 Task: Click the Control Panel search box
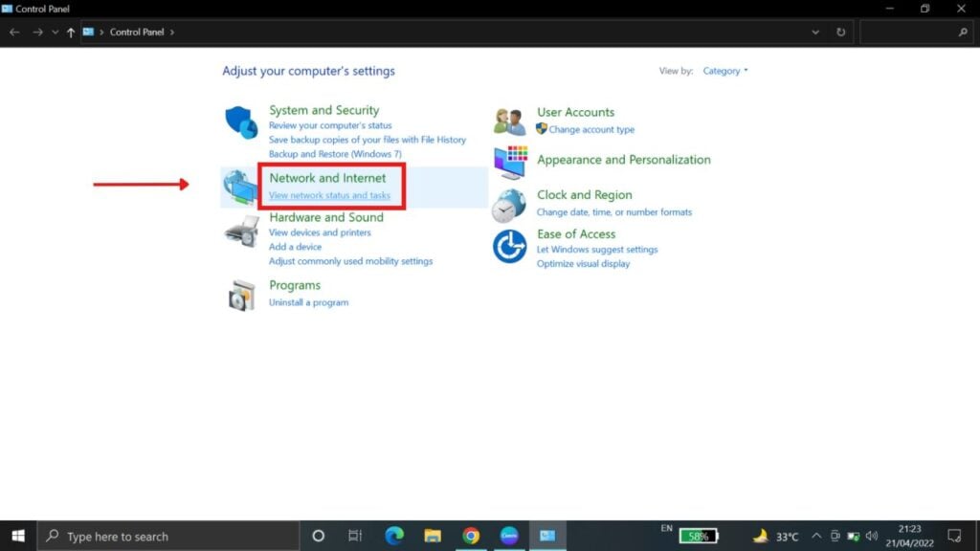(x=916, y=32)
